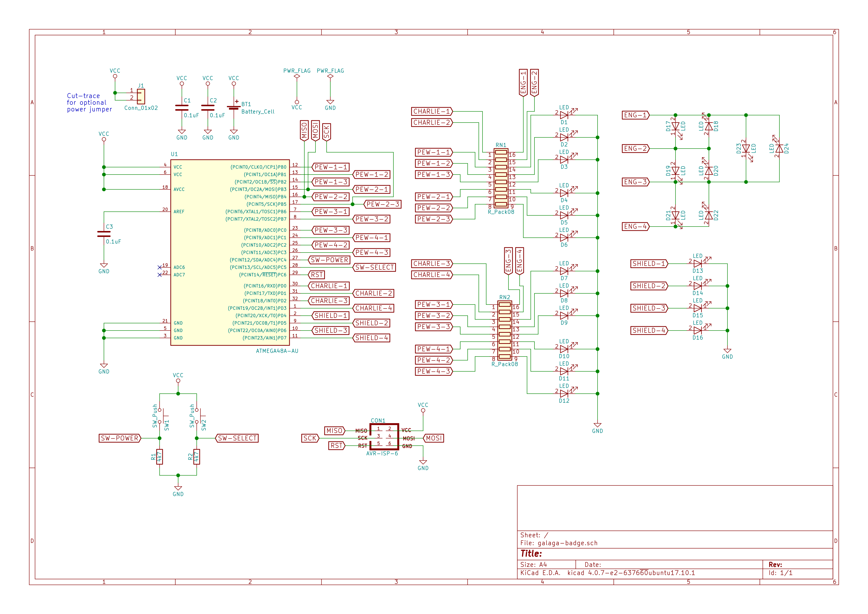
Task: Select the vertical ENG-3 label above RN2
Action: [x=508, y=261]
